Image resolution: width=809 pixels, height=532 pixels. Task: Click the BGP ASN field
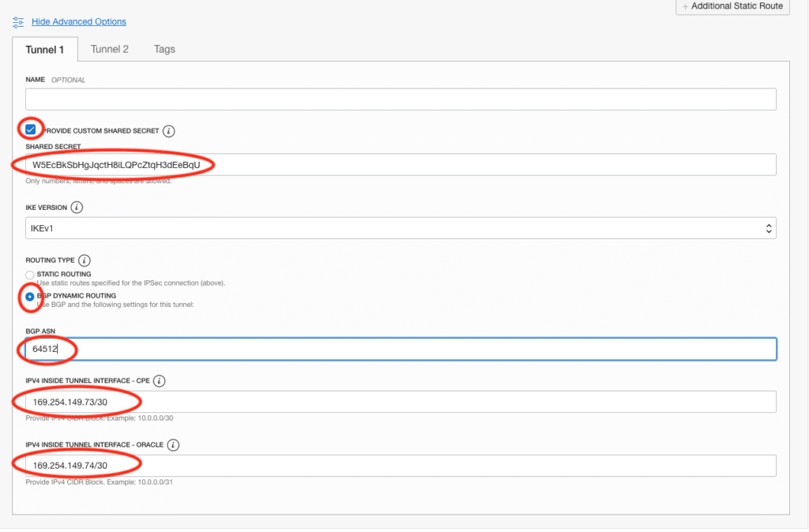[401, 349]
